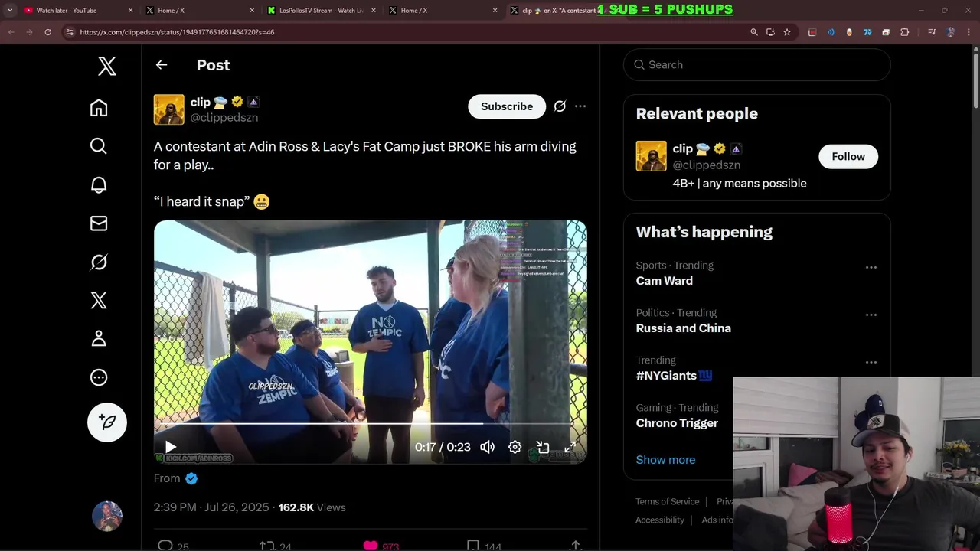Image resolution: width=980 pixels, height=551 pixels.
Task: Share the post via share icon
Action: click(x=575, y=546)
